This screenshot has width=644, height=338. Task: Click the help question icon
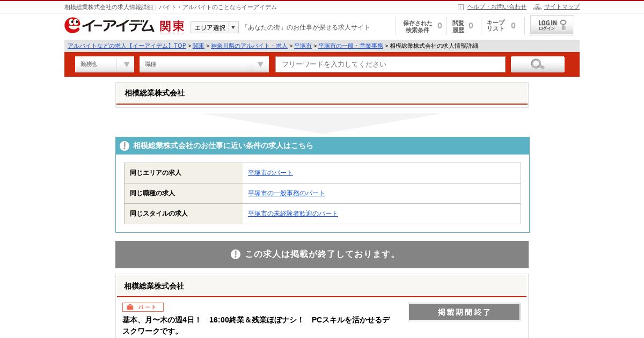point(460,7)
